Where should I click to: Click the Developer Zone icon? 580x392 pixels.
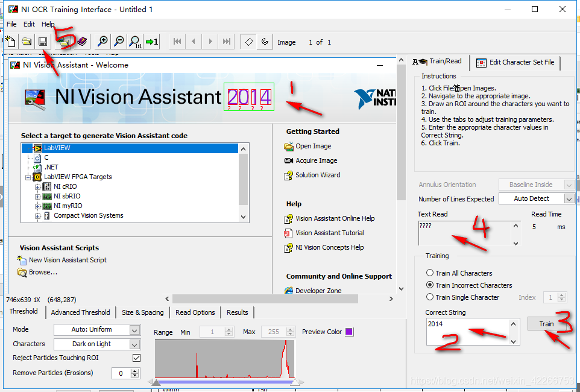coord(289,291)
